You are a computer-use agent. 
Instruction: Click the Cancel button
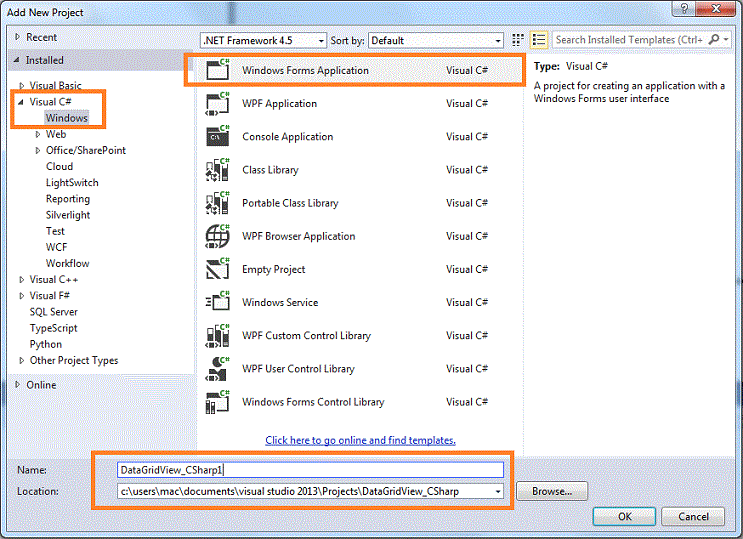693,516
